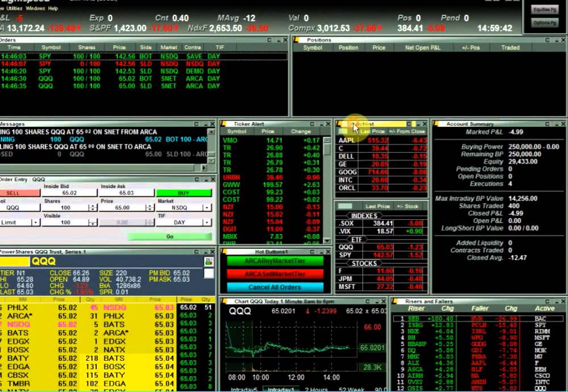Image resolution: width=568 pixels, height=392 pixels.
Task: Click the C icon on PowerShares QQQ Level 2 window
Action: [x=197, y=252]
